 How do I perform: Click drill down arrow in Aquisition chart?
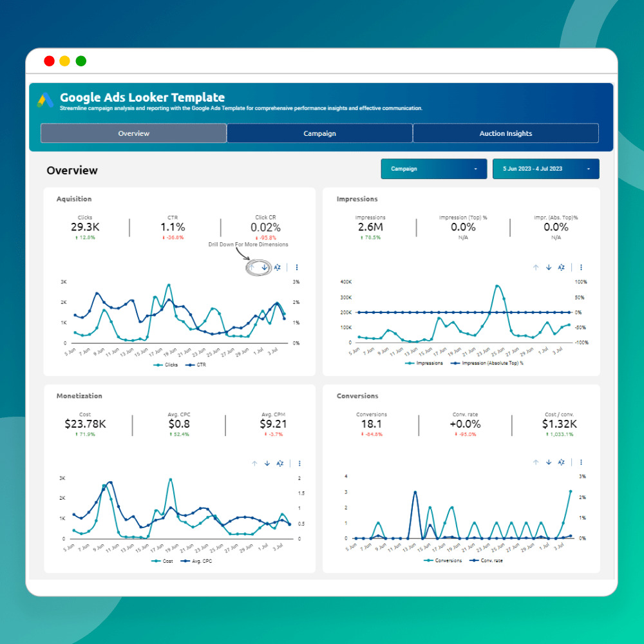click(x=265, y=267)
